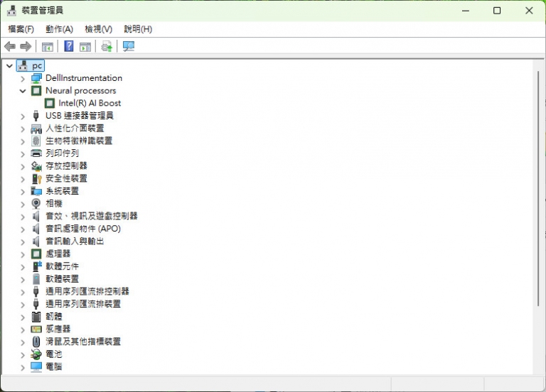Click the show/hide console tree toolbar icon
Image resolution: width=546 pixels, height=392 pixels.
[x=48, y=47]
